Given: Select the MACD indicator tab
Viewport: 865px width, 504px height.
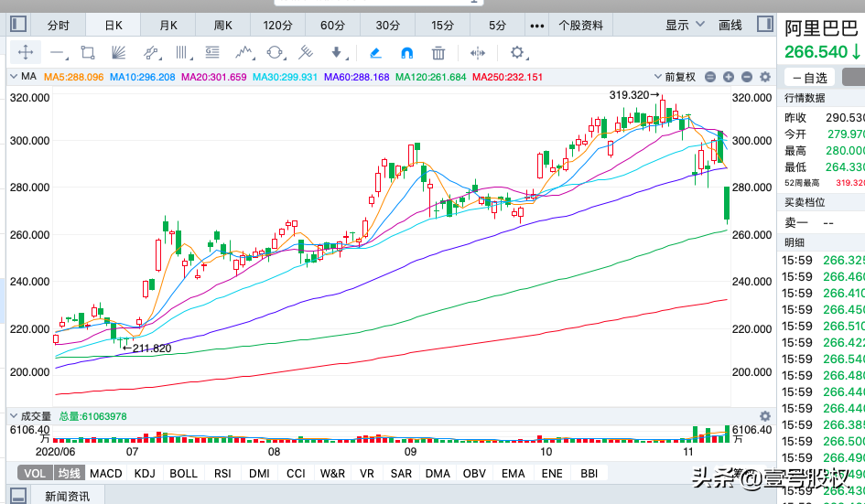Looking at the screenshot, I should 106,473.
